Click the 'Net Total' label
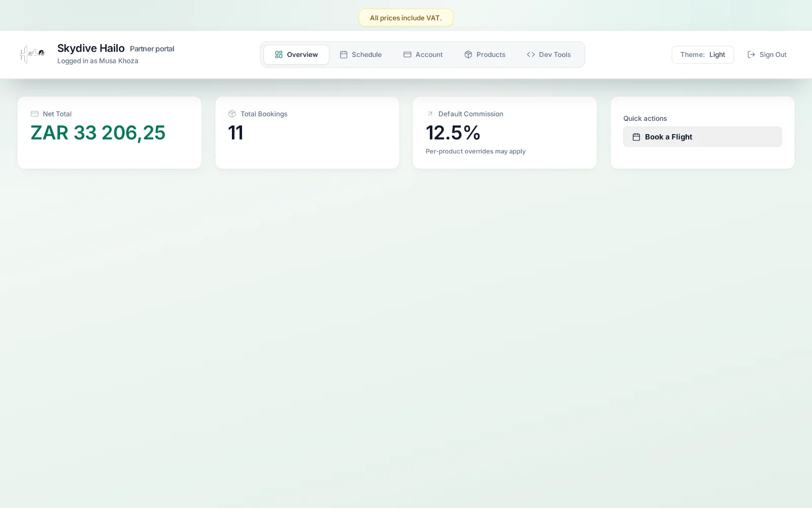 tap(57, 114)
